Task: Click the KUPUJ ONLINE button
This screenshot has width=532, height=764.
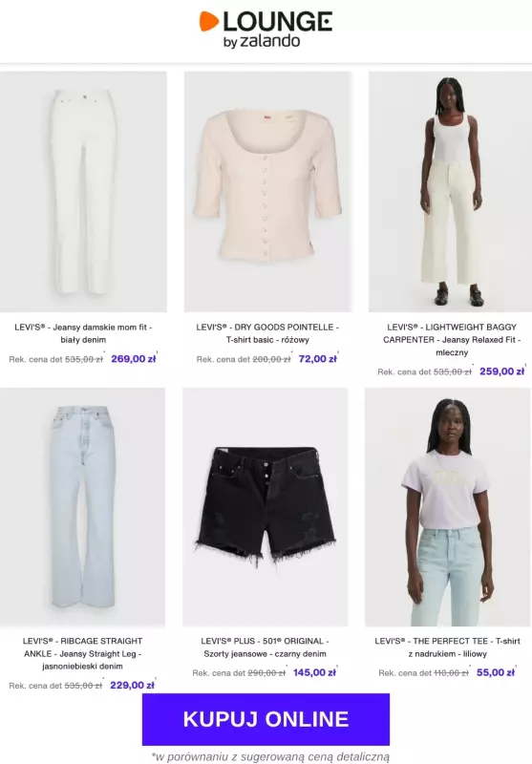Action: pos(266,719)
